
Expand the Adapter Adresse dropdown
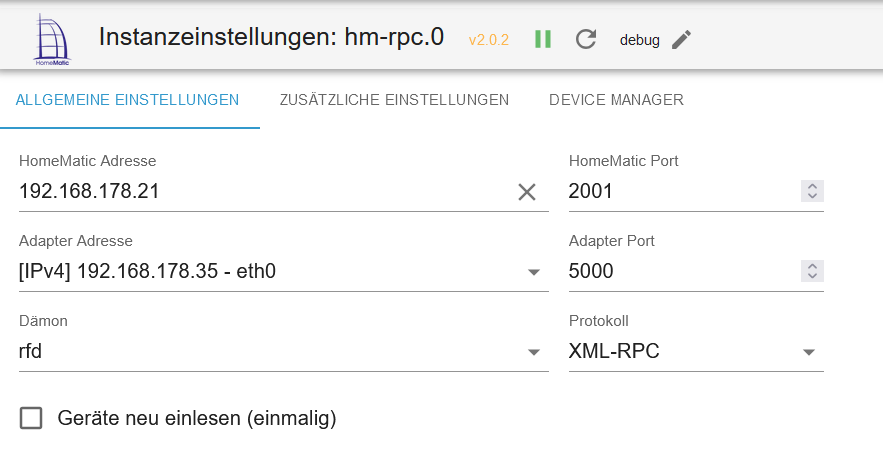point(533,272)
